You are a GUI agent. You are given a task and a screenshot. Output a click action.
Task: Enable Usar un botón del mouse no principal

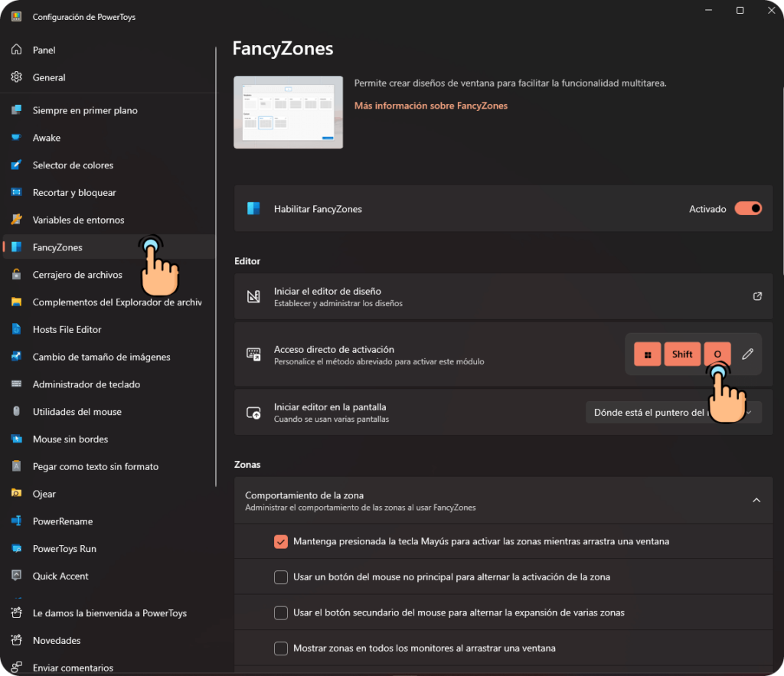coord(281,576)
